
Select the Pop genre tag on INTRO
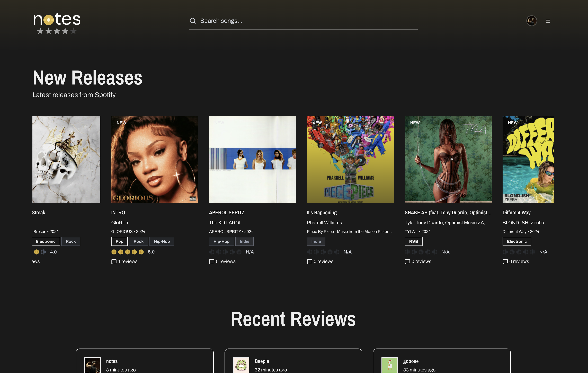pos(119,241)
